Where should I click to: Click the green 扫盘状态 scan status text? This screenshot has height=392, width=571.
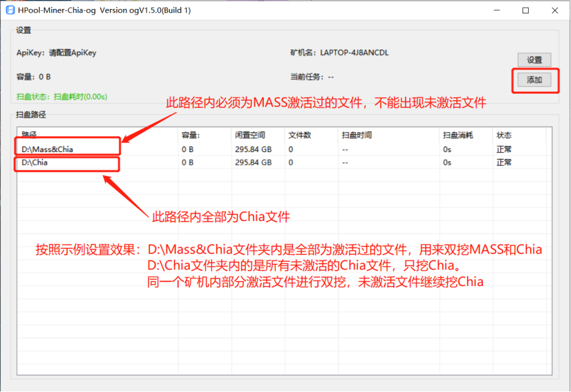pyautogui.click(x=61, y=97)
